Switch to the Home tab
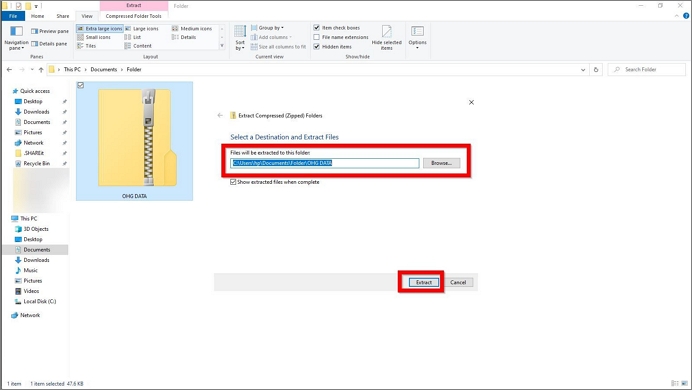Image resolution: width=692 pixels, height=390 pixels. point(38,16)
